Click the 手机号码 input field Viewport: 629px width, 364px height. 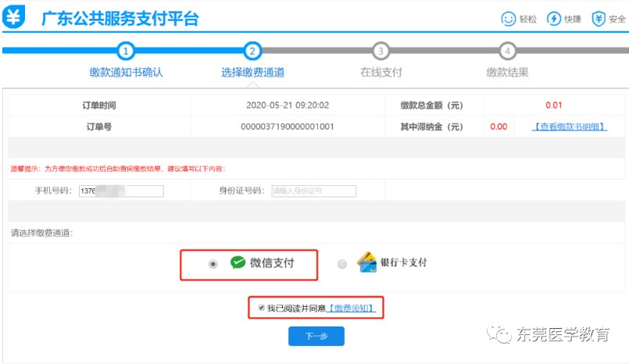point(121,191)
